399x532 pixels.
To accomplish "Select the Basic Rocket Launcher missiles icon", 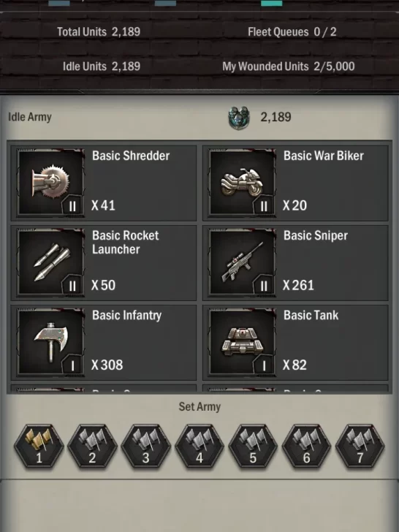I will (51, 262).
